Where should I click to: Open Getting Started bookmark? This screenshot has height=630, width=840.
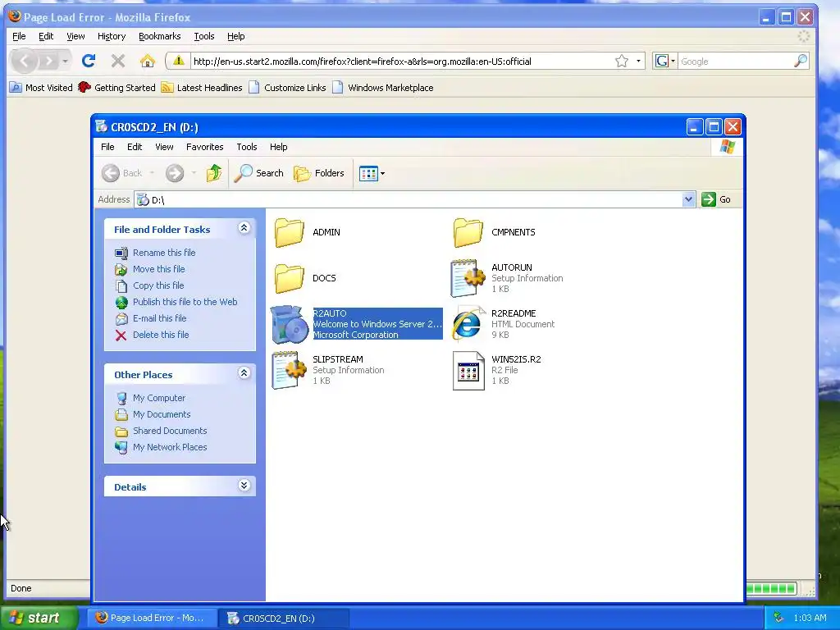point(116,88)
